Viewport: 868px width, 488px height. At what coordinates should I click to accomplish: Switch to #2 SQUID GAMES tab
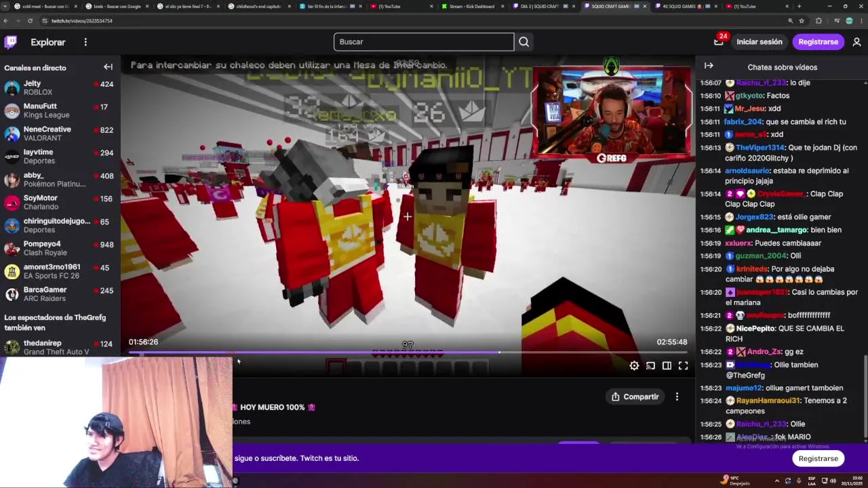pos(686,6)
